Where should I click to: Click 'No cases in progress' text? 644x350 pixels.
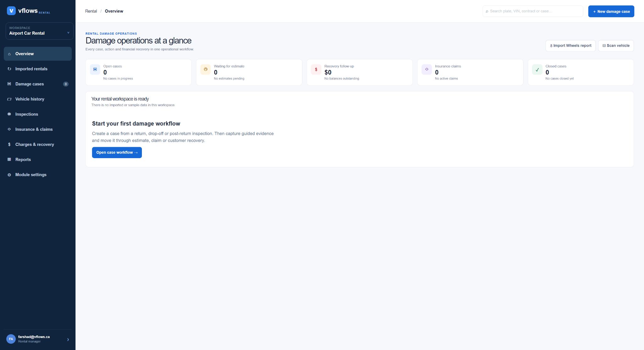[x=118, y=78]
